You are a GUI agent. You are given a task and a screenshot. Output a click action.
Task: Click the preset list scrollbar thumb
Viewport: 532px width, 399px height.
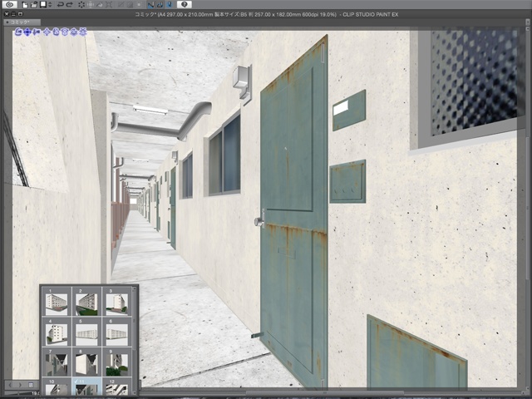pos(135,321)
